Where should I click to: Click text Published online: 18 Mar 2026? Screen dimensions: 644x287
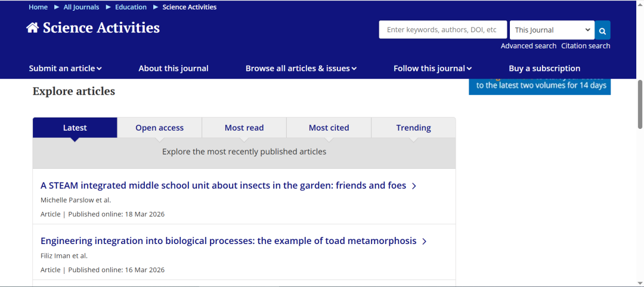(x=116, y=214)
